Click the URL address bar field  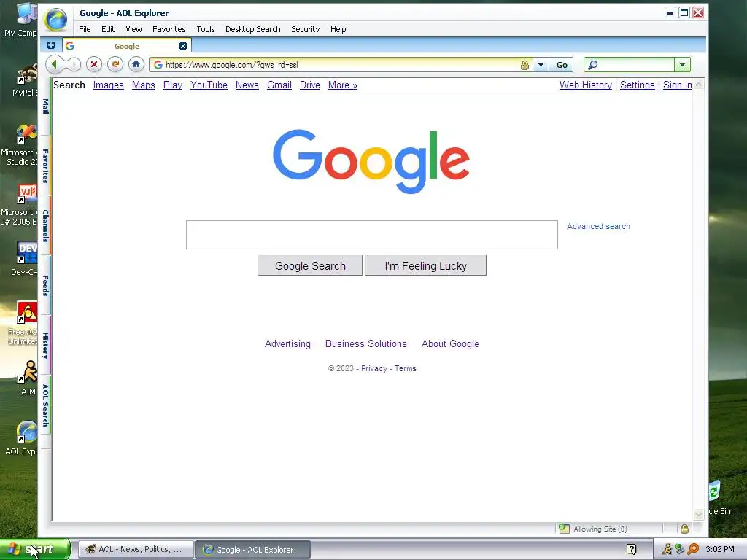coord(342,65)
